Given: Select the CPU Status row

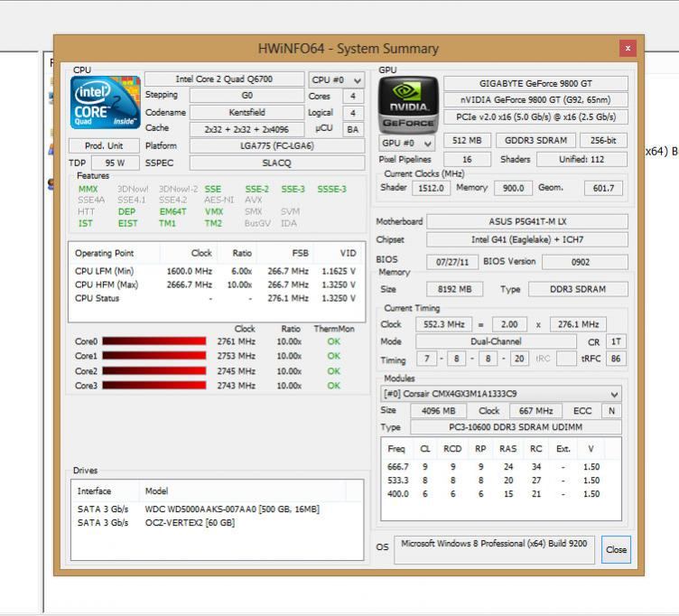Looking at the screenshot, I should (216, 298).
